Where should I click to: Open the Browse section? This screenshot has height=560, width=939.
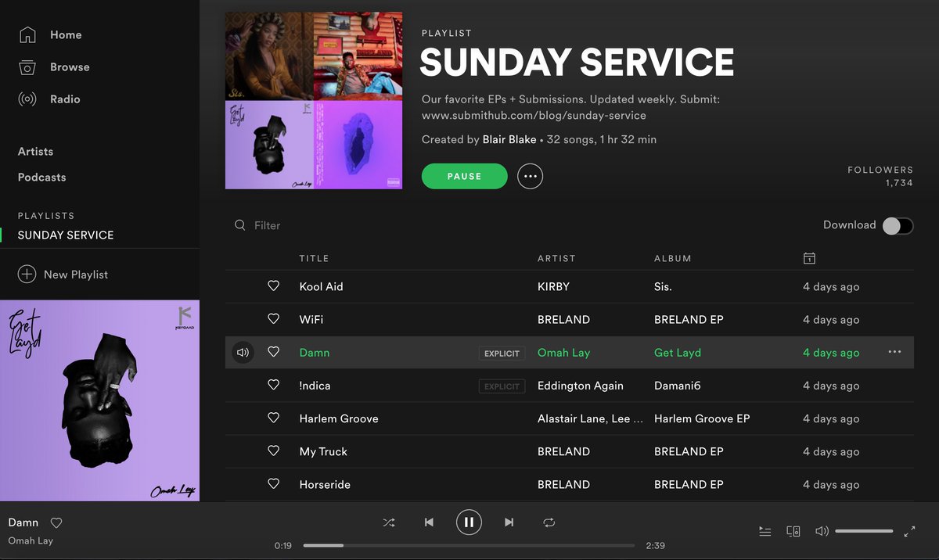[70, 67]
